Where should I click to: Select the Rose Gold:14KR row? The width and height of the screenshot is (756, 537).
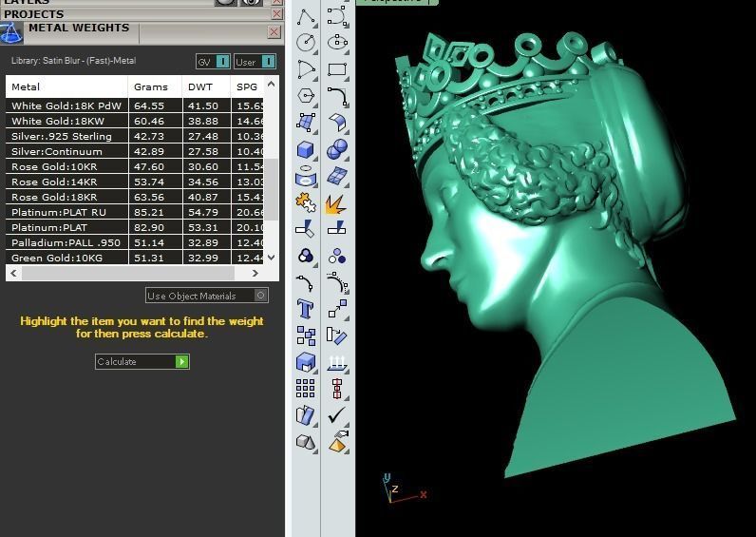click(135, 182)
